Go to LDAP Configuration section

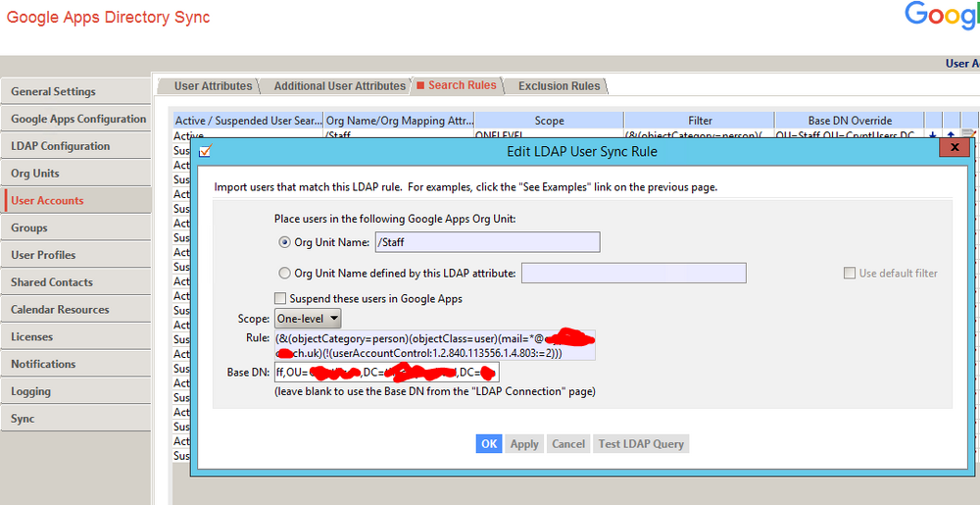tap(75, 146)
